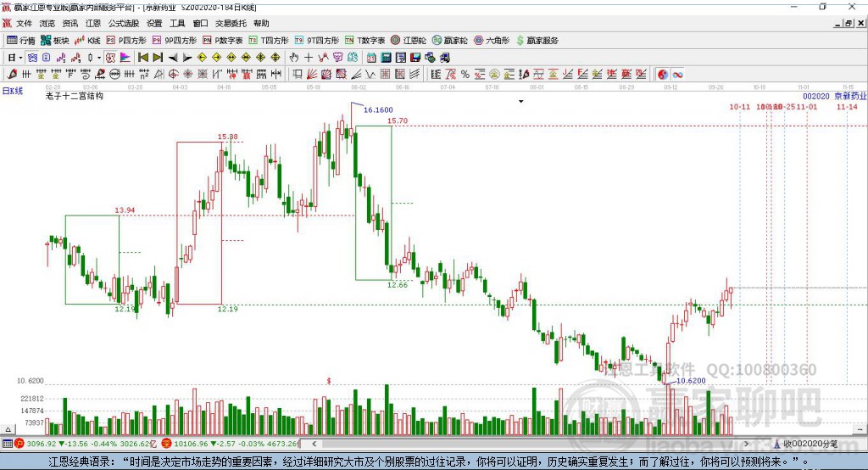Open 赢家服务 dollar-sign service
This screenshot has width=868, height=470.
tap(537, 41)
